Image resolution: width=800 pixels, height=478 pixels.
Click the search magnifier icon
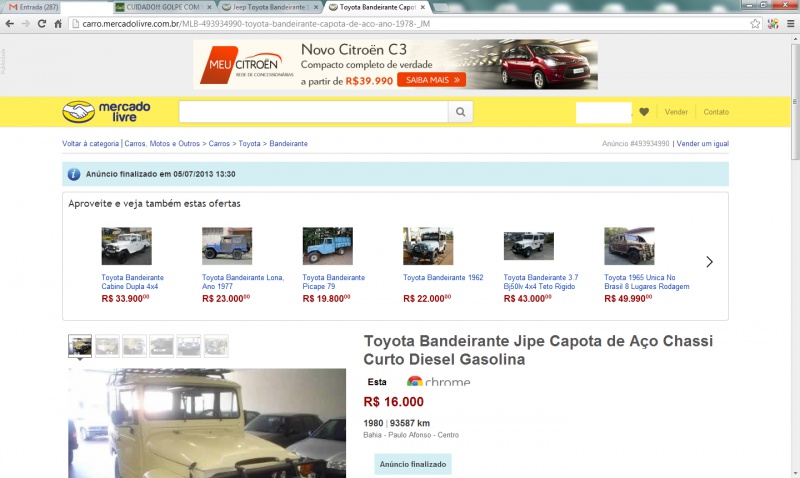pyautogui.click(x=460, y=112)
